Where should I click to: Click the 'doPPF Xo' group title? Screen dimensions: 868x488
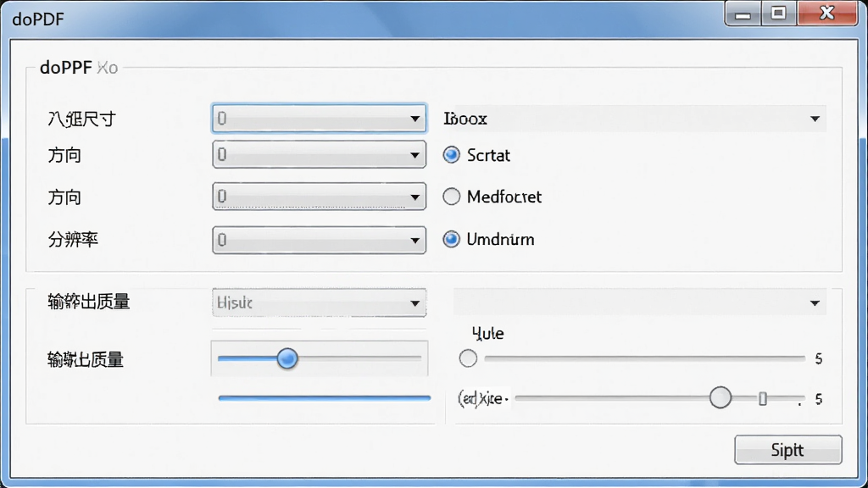tap(79, 68)
